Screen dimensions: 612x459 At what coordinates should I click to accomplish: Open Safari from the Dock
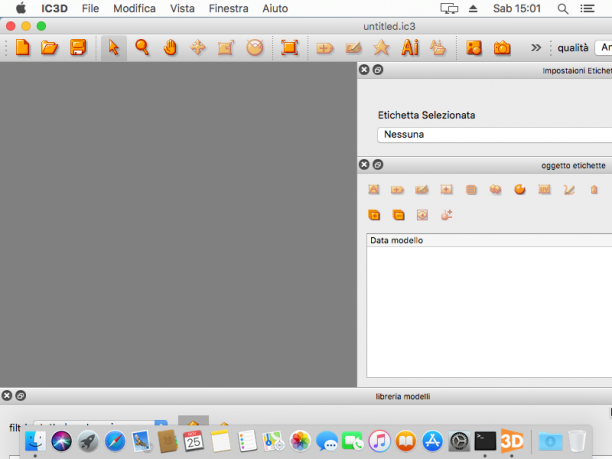click(115, 441)
